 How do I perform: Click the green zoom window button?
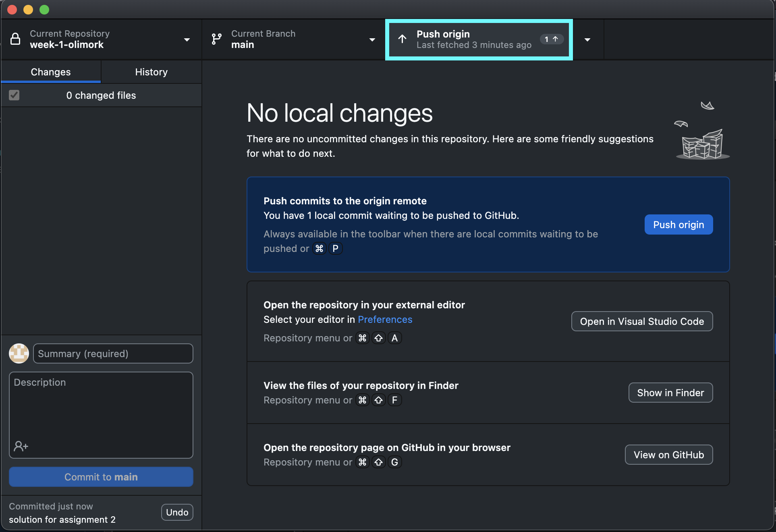[44, 10]
